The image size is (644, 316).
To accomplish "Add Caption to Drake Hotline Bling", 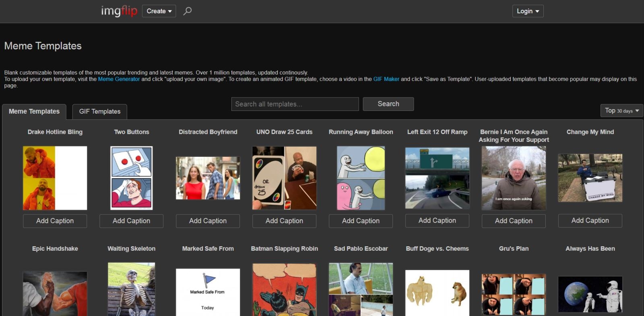I will click(55, 221).
